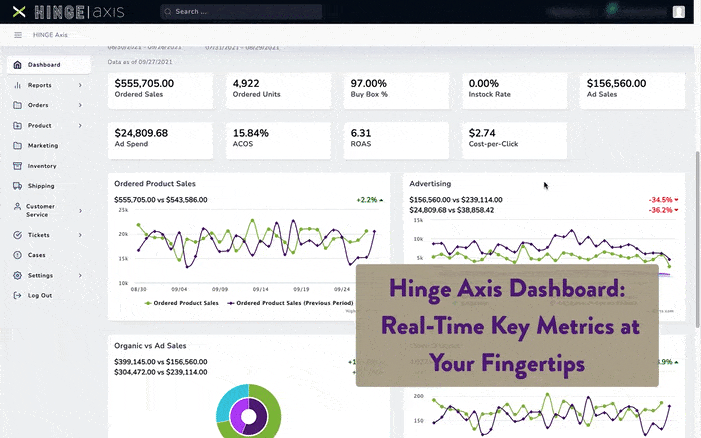Click the 6.31 ROAS card
The height and width of the screenshot is (438, 701).
(x=396, y=140)
